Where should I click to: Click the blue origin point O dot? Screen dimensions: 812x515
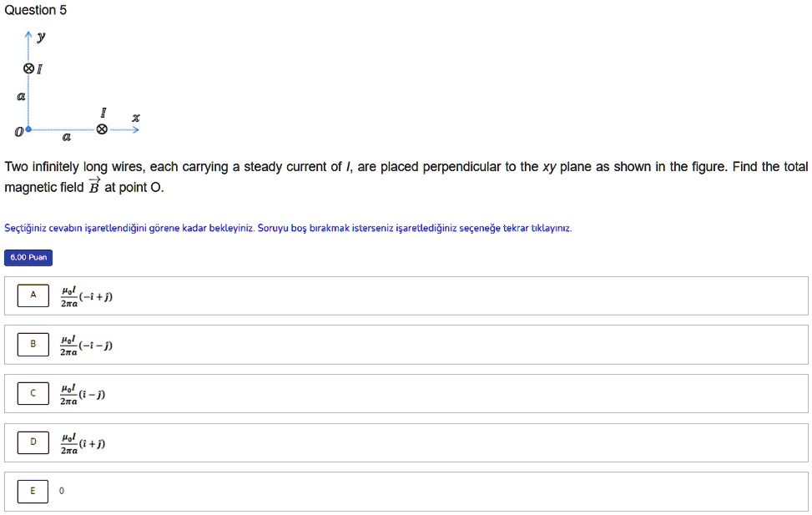pos(28,130)
